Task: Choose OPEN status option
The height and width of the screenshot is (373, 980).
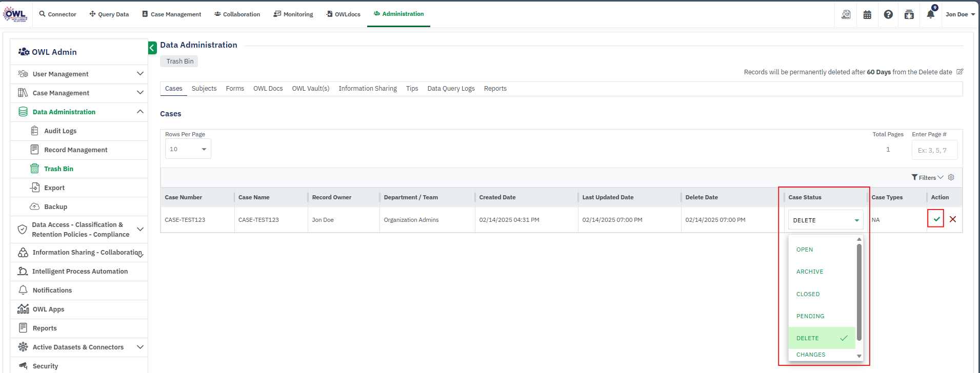Action: (805, 250)
